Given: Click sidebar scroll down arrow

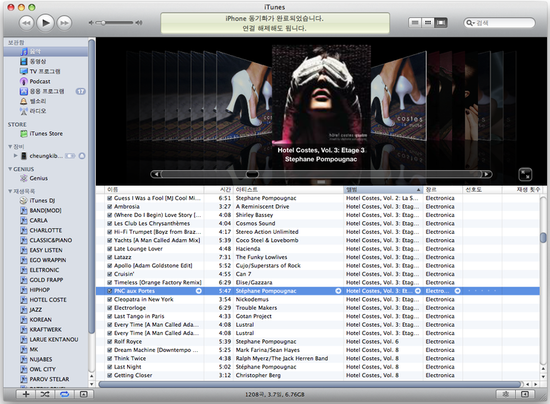Looking at the screenshot, I should pyautogui.click(x=92, y=384).
